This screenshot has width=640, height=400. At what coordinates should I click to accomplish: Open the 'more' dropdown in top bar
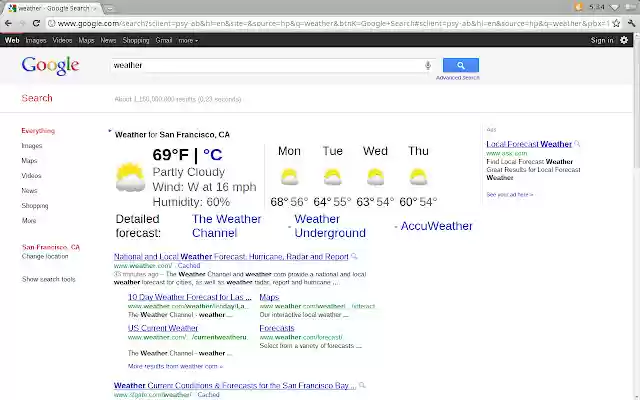point(188,40)
